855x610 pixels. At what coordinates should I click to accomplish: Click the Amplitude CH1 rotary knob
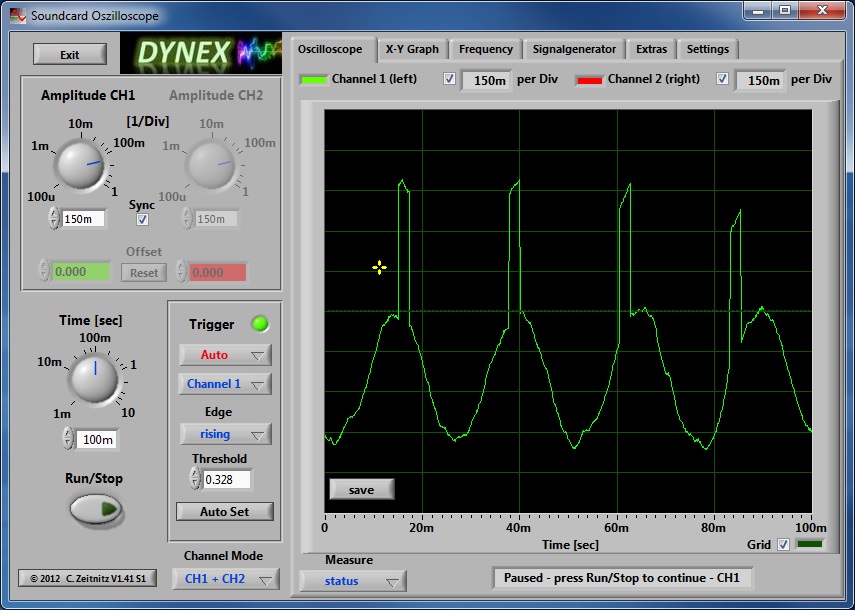[82, 164]
